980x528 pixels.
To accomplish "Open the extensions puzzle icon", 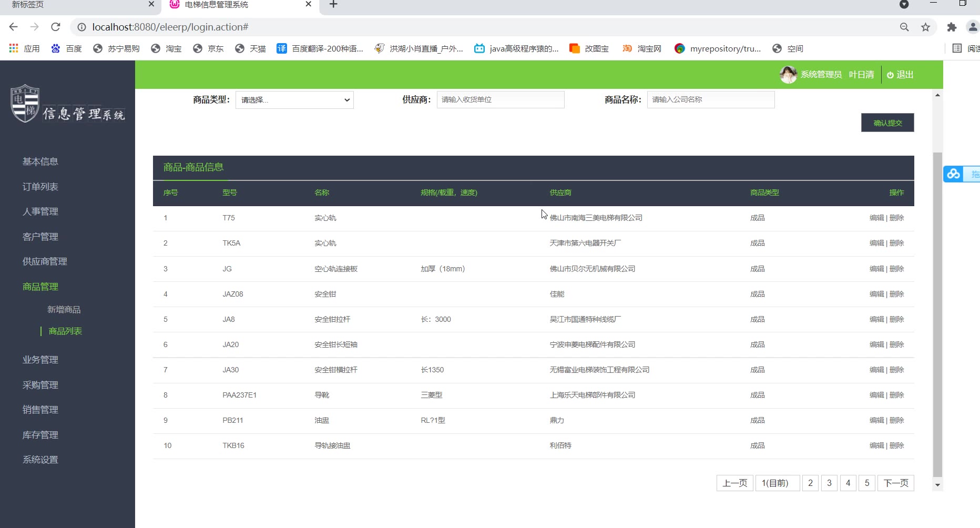I will pos(952,27).
